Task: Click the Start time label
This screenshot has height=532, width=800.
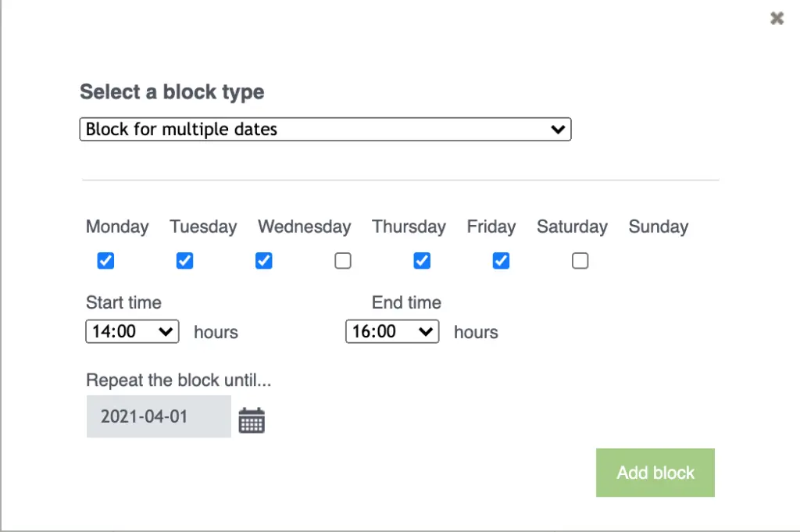Action: (x=123, y=302)
